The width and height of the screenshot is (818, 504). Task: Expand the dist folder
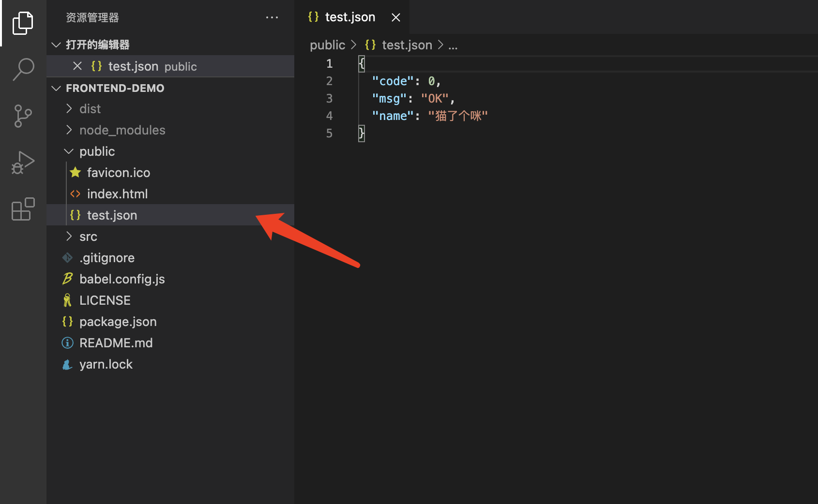point(170,109)
